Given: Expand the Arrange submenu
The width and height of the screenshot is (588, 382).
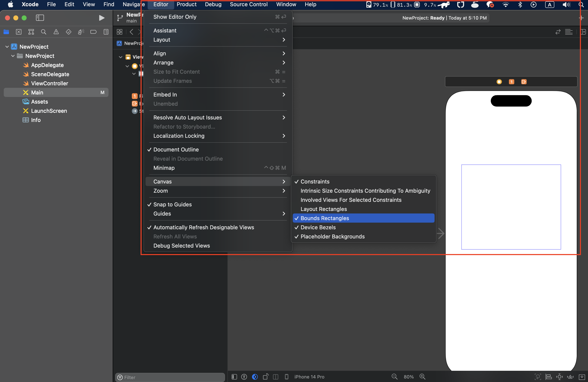Looking at the screenshot, I should click(x=218, y=63).
